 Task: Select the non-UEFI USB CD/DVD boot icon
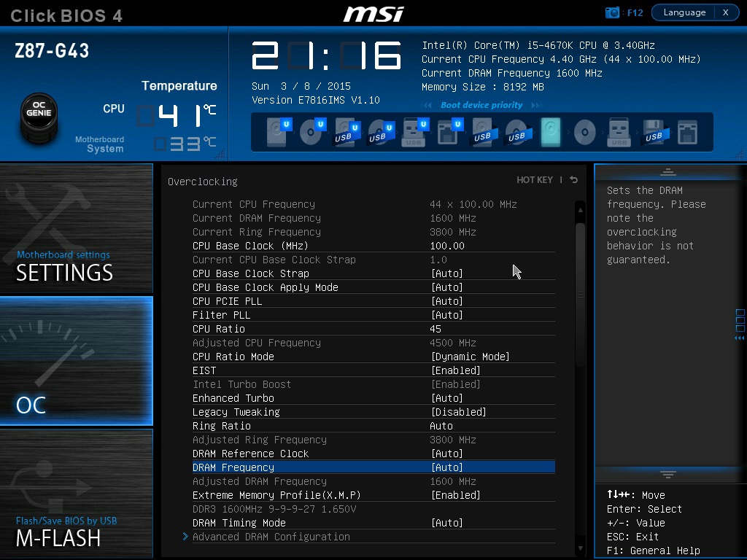(x=518, y=132)
